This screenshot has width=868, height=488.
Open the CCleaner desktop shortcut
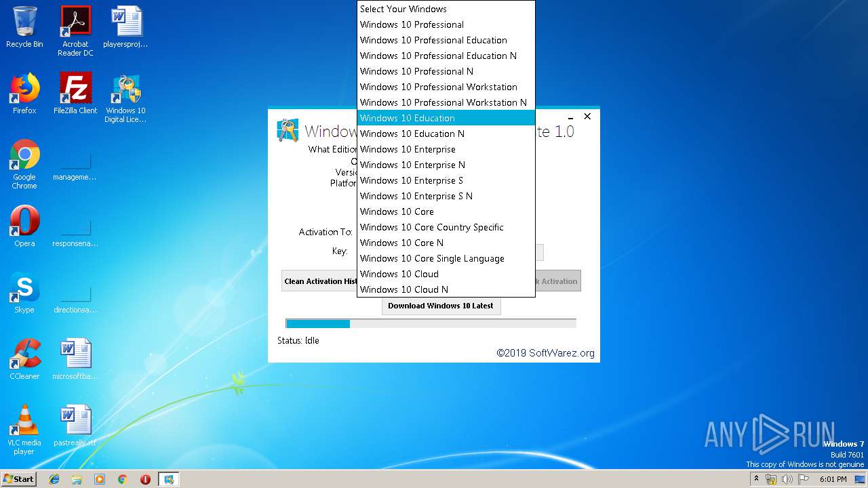24,359
